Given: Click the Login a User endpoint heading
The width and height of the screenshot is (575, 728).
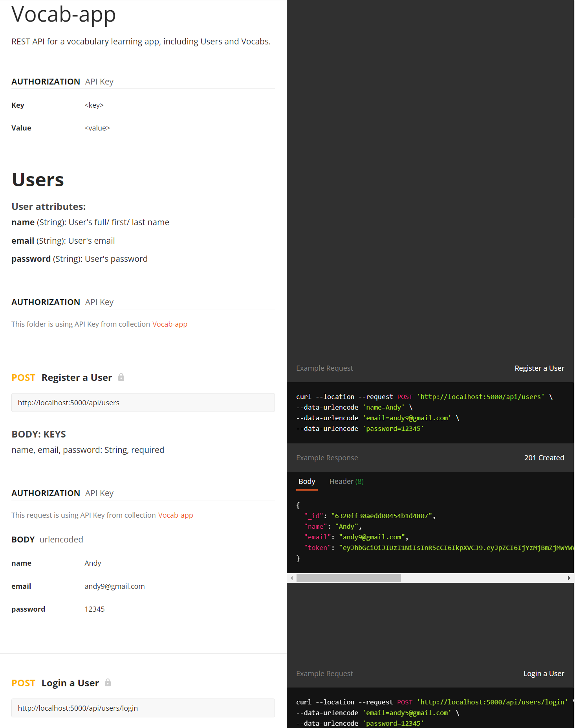Looking at the screenshot, I should pos(70,683).
